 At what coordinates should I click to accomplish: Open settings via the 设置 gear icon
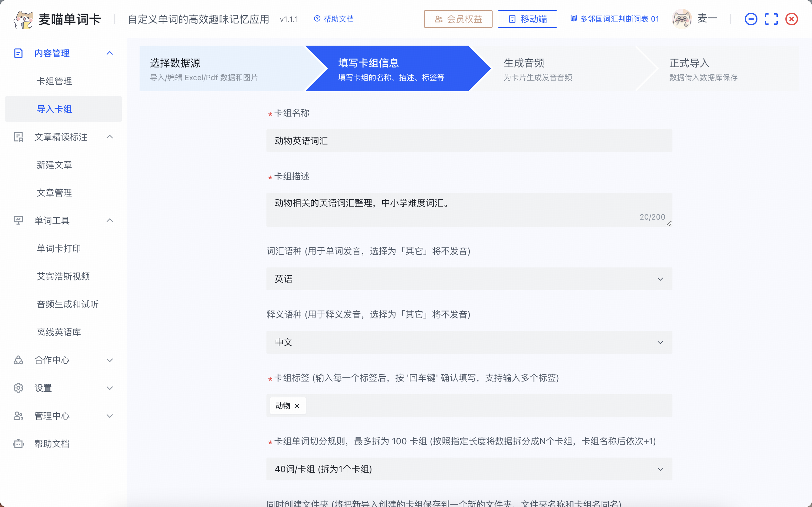(18, 388)
